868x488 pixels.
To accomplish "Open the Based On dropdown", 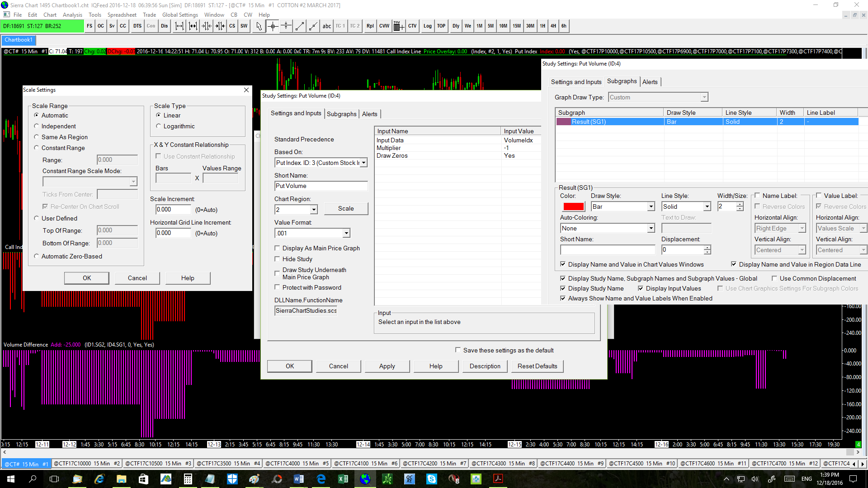I will 363,163.
